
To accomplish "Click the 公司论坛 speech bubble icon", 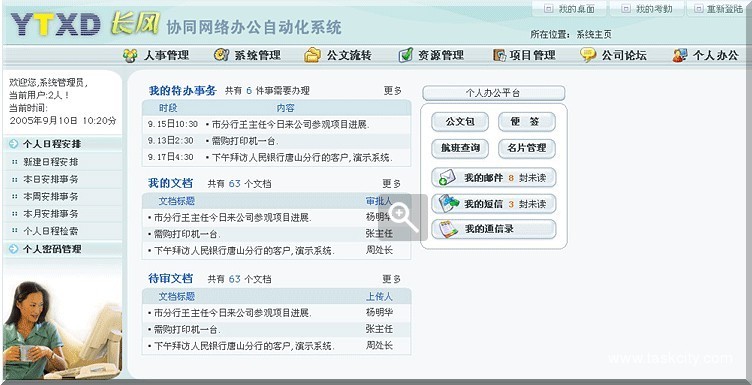I will point(588,55).
